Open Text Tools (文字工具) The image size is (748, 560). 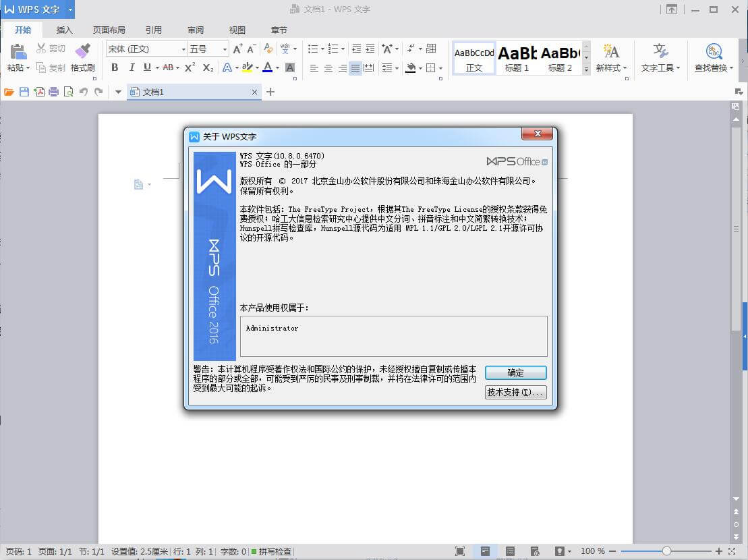coord(660,57)
